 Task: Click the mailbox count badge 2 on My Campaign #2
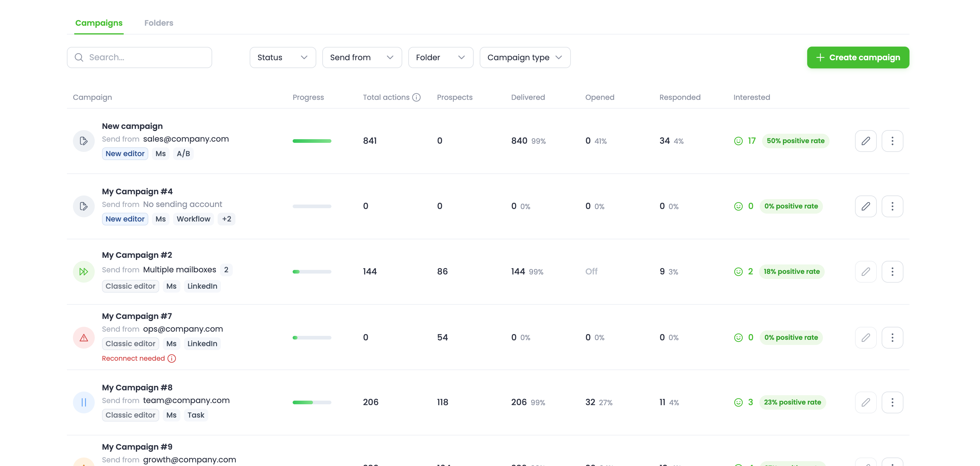[x=226, y=270]
